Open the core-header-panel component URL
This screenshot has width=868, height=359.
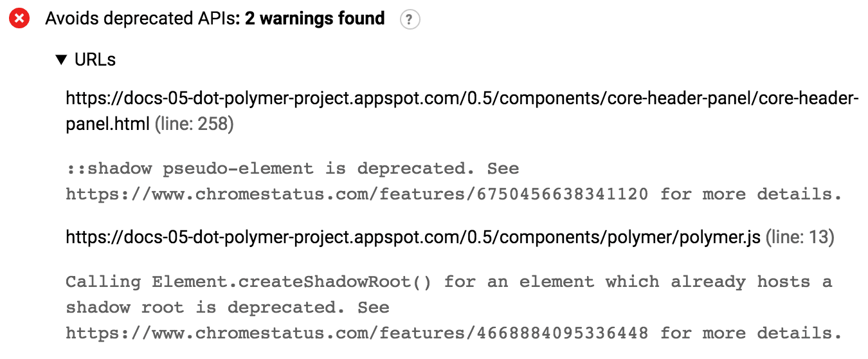[462, 98]
